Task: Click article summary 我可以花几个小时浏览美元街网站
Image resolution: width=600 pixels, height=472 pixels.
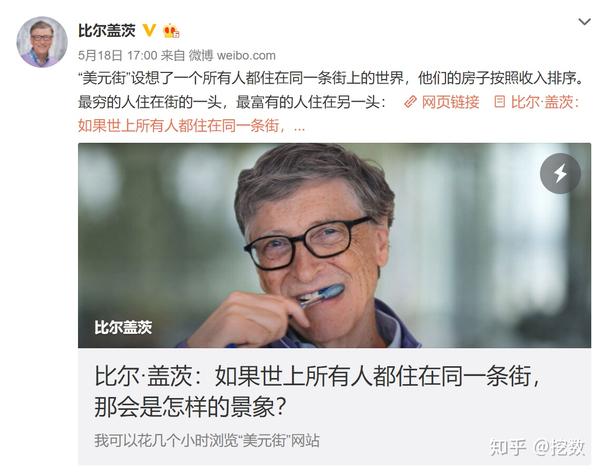Action: pos(207,440)
